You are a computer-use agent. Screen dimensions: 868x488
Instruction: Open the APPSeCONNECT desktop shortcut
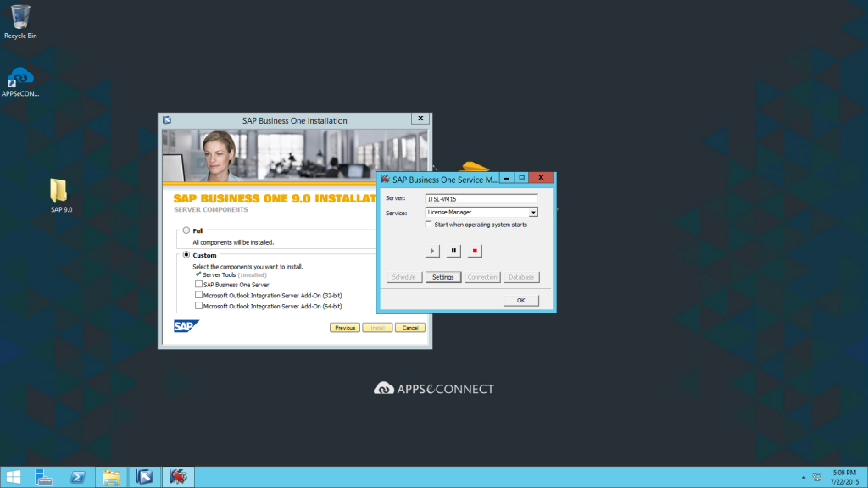20,82
